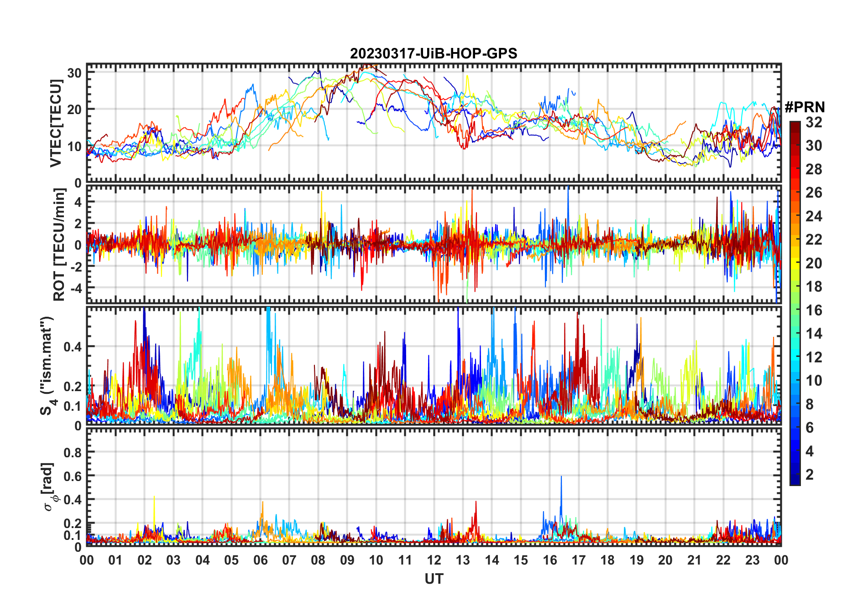Click the 21 hour tick label
The image size is (868, 607).
click(695, 560)
